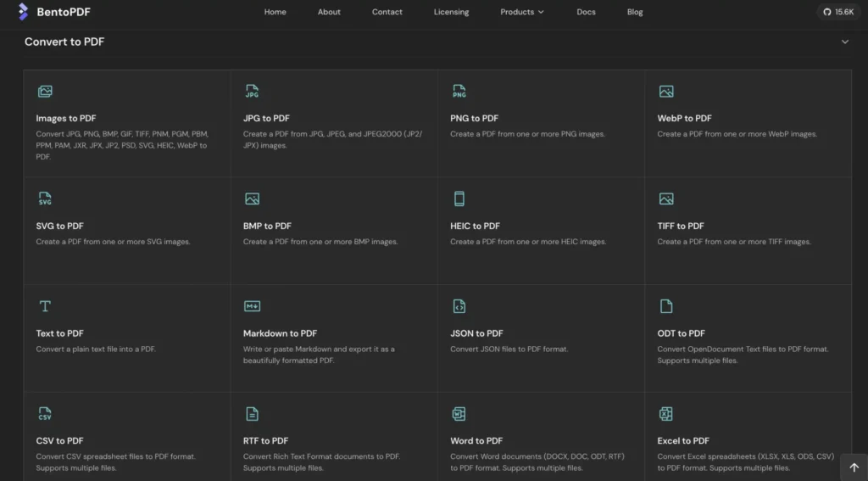Select the RTF to PDF title

coord(265,441)
